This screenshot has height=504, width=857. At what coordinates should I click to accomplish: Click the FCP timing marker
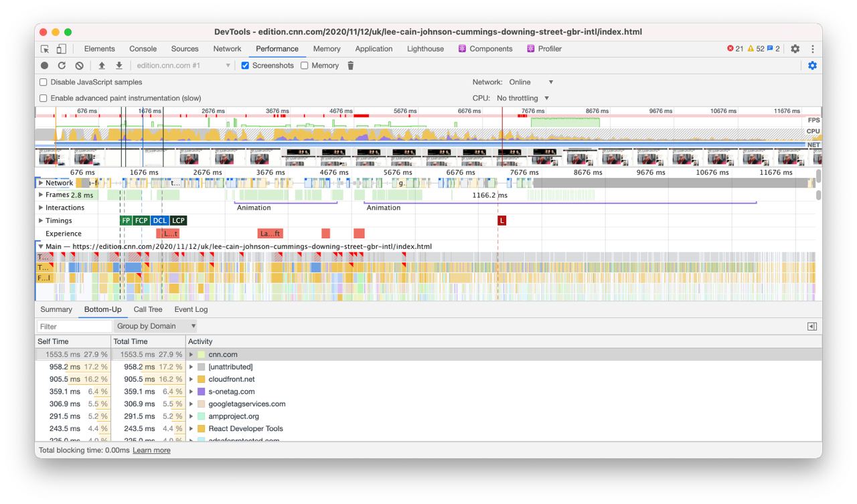(x=141, y=220)
